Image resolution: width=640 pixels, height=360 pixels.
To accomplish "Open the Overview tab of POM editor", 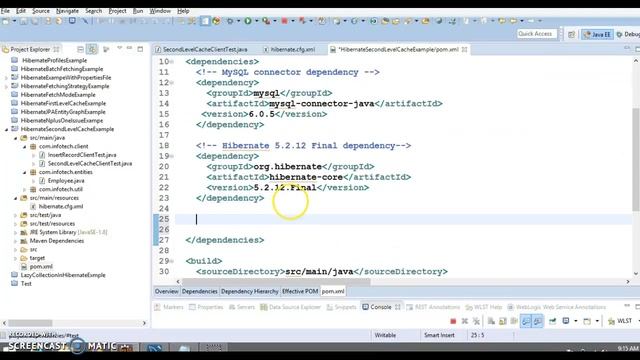I will click(167, 291).
